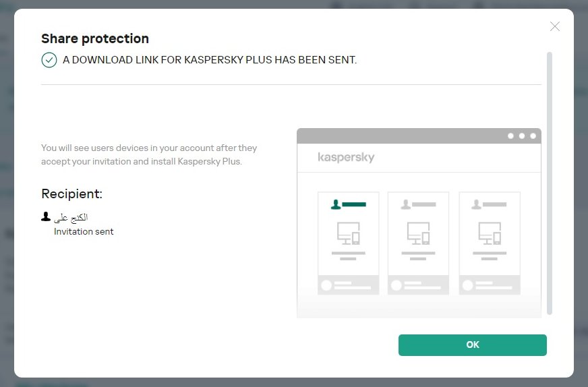This screenshot has width=588, height=387.
Task: Click the green user icon in first card
Action: [336, 204]
